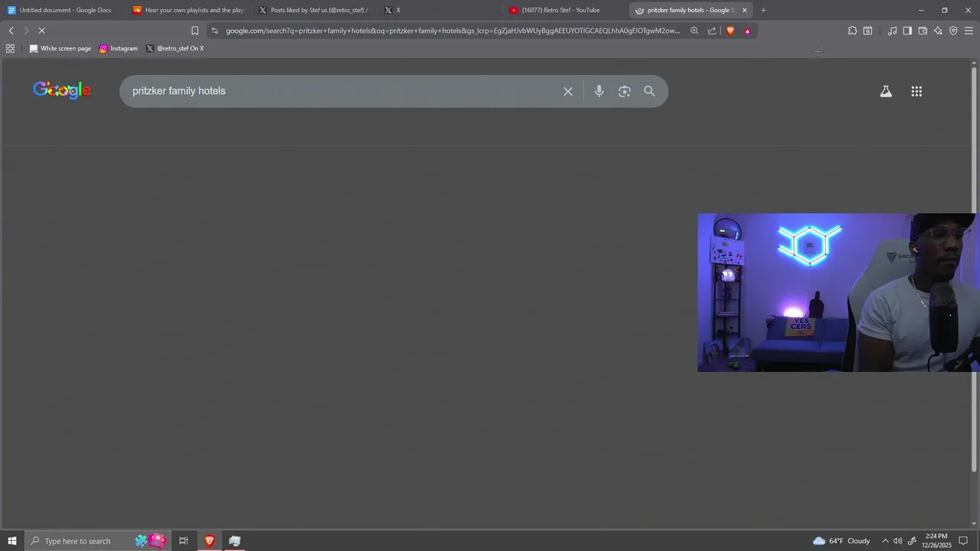Screen dimensions: 980x551
Task: Start voice search with microphone
Action: point(599,91)
